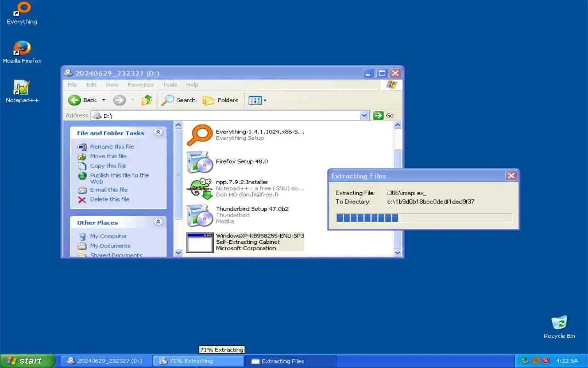Select the Firefox Setup 48.0 icon
588x368 pixels.
(200, 161)
